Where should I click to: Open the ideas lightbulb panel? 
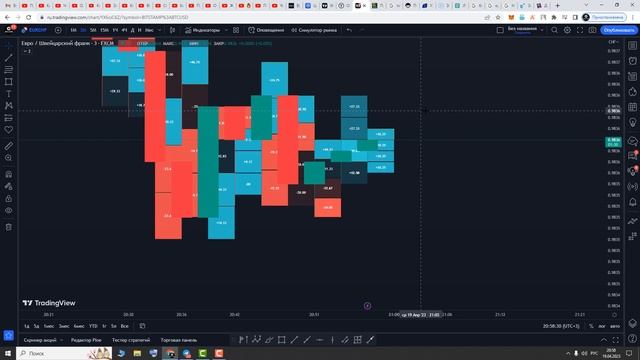pos(632,122)
